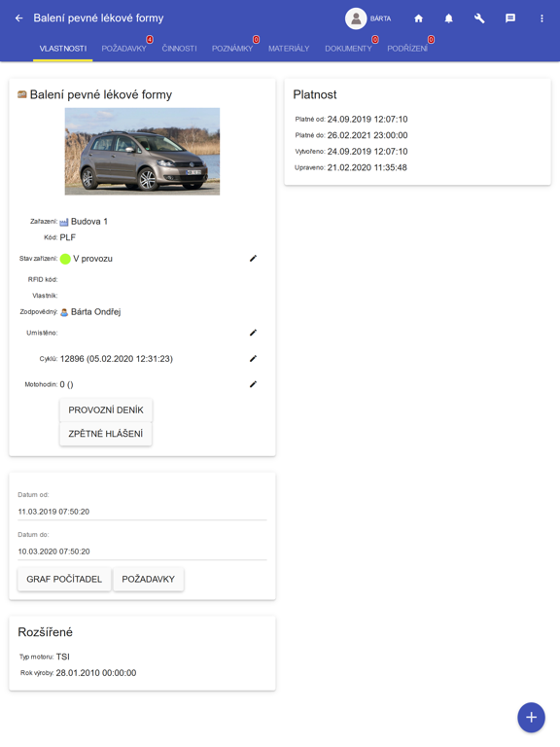
Task: Click cycles value 12896 (05.02.2020 12:31:23)
Action: pyautogui.click(x=117, y=359)
